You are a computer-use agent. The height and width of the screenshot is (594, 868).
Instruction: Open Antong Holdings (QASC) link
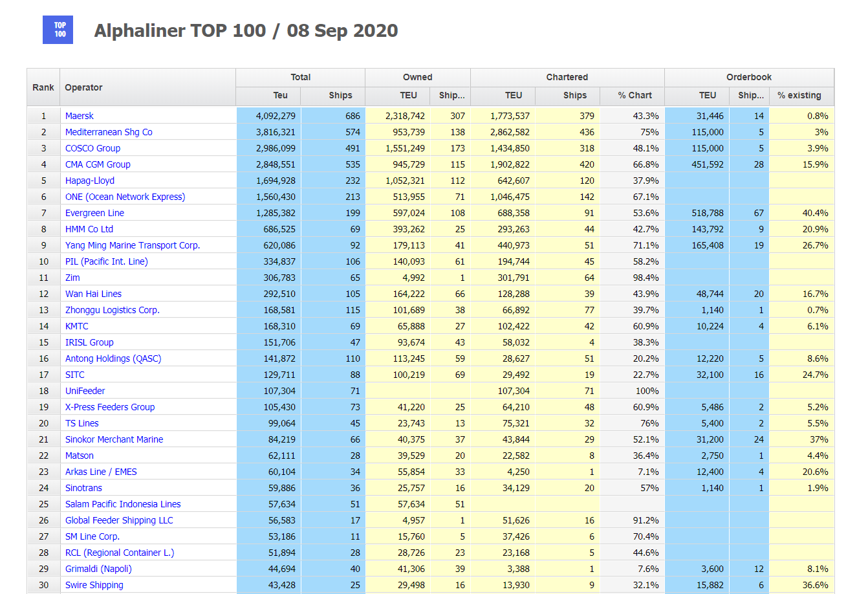click(x=113, y=358)
